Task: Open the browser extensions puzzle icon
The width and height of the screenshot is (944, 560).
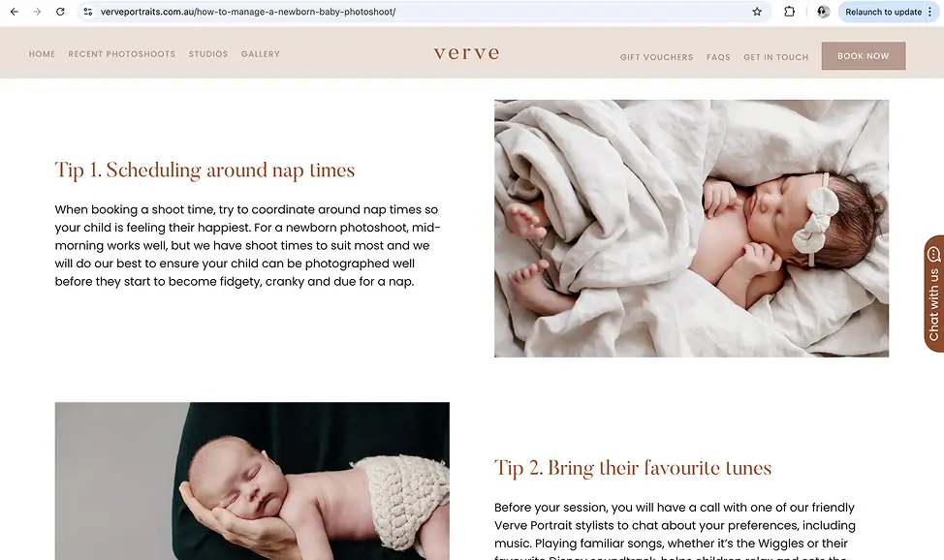Action: click(x=789, y=12)
